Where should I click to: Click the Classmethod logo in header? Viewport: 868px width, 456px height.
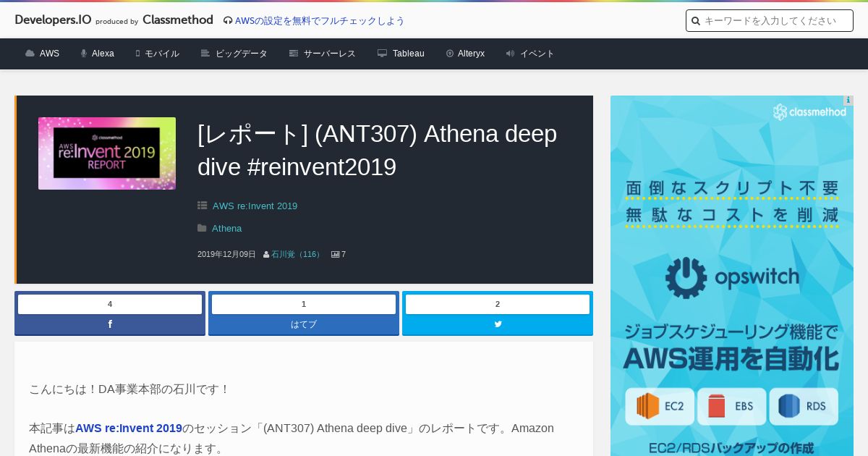click(178, 20)
